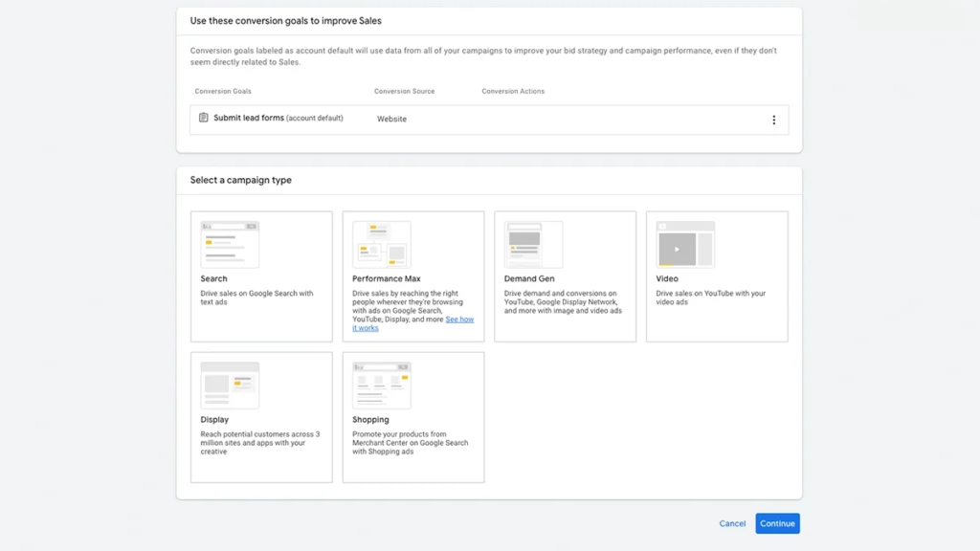980x551 pixels.
Task: Select the Display campaign illustration
Action: pyautogui.click(x=230, y=386)
